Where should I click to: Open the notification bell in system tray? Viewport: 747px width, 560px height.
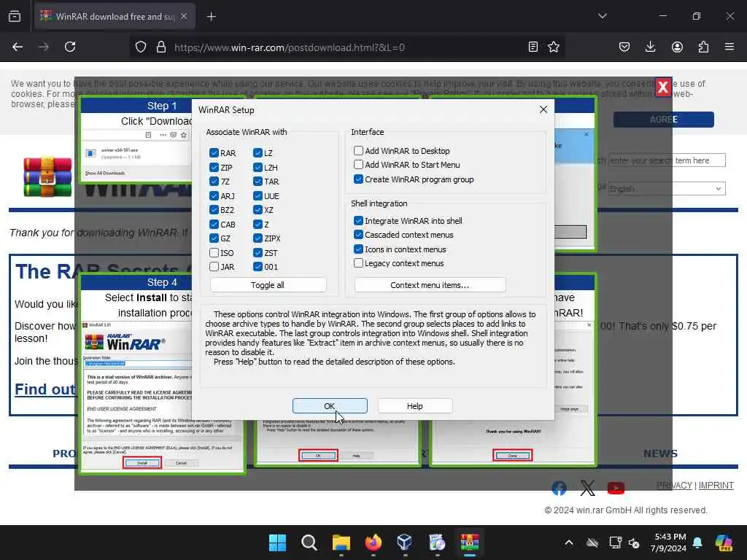click(697, 542)
